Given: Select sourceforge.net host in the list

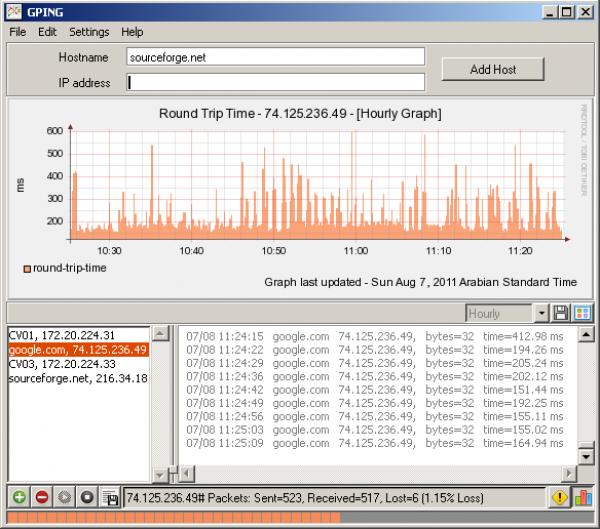Looking at the screenshot, I should tap(78, 379).
